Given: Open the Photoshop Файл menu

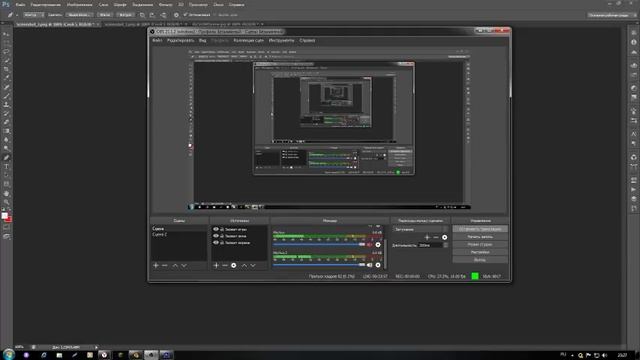Looking at the screenshot, I should (x=20, y=5).
